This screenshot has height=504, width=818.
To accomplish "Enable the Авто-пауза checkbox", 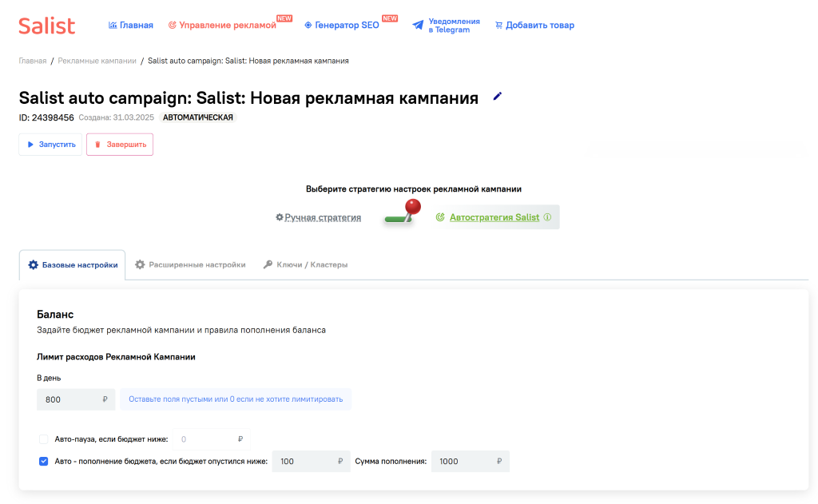I will pos(44,439).
